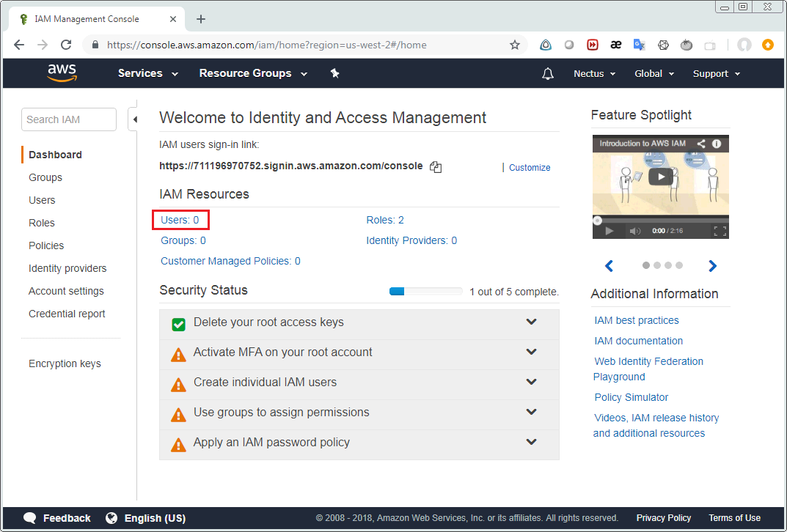Open the Resource Groups dropdown
787x532 pixels.
pos(253,73)
